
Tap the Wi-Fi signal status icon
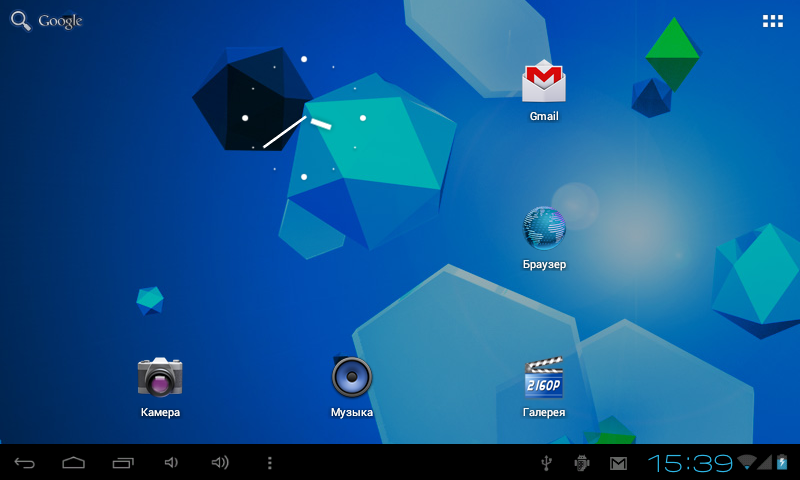tap(746, 462)
